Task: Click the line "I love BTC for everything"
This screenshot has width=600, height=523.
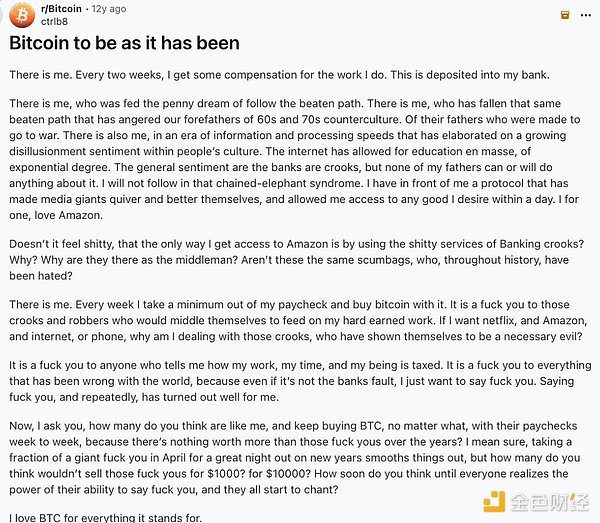Action: (x=105, y=518)
